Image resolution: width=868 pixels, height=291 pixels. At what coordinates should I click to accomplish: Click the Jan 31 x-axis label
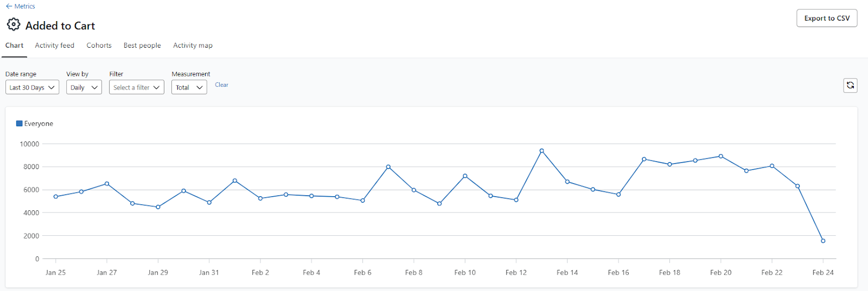click(209, 273)
